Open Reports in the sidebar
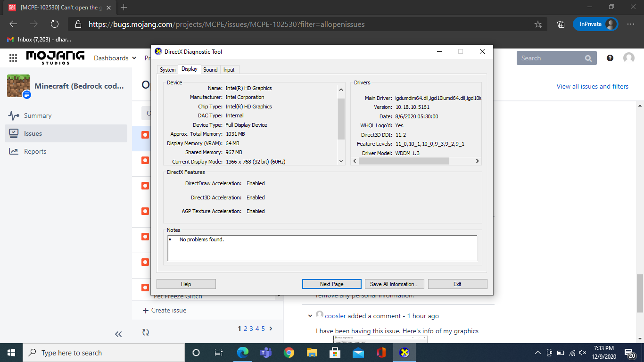The image size is (644, 362). 35,151
